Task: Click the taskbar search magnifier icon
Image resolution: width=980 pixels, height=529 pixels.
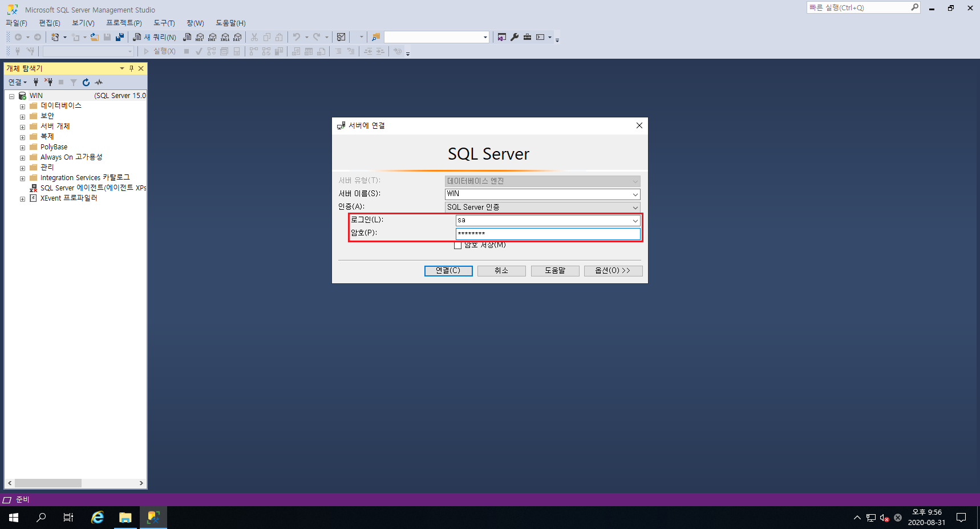Action: coord(41,518)
